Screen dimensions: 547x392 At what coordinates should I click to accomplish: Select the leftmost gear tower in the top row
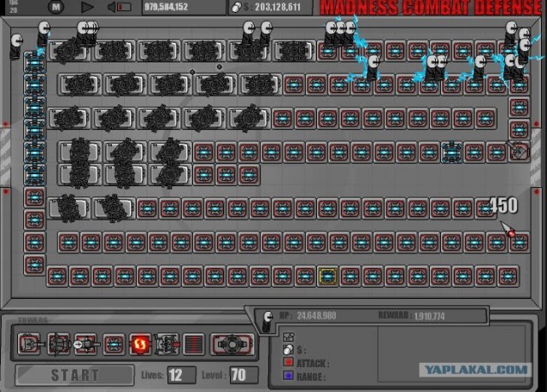click(68, 51)
